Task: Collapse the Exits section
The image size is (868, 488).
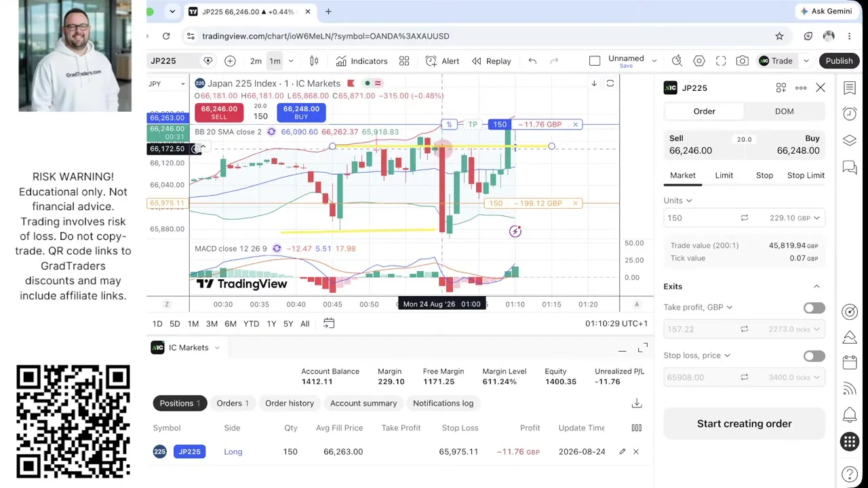Action: [x=816, y=287]
